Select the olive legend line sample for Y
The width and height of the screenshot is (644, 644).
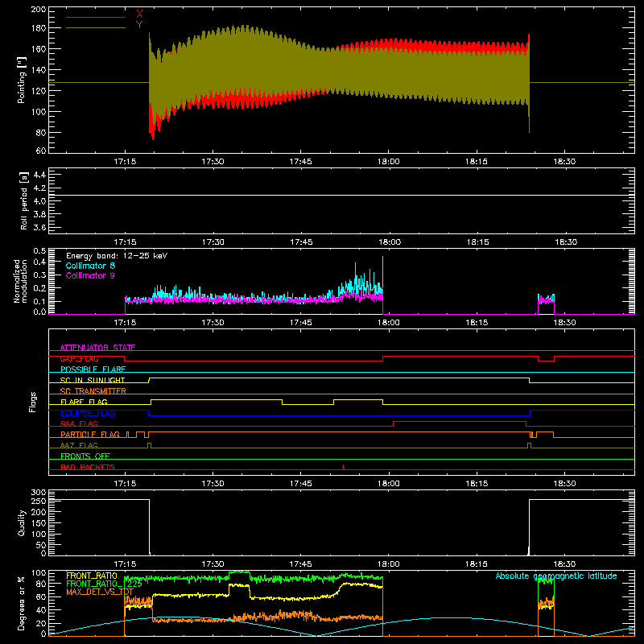[x=96, y=27]
